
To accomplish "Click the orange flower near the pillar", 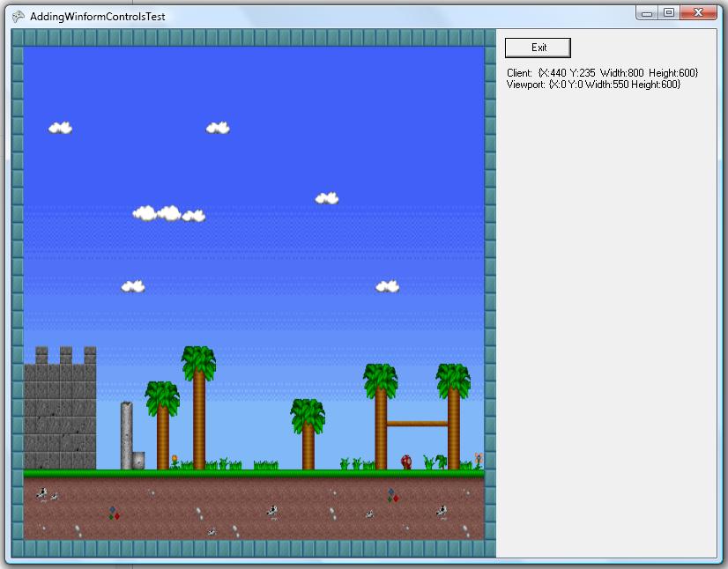I will [x=175, y=462].
